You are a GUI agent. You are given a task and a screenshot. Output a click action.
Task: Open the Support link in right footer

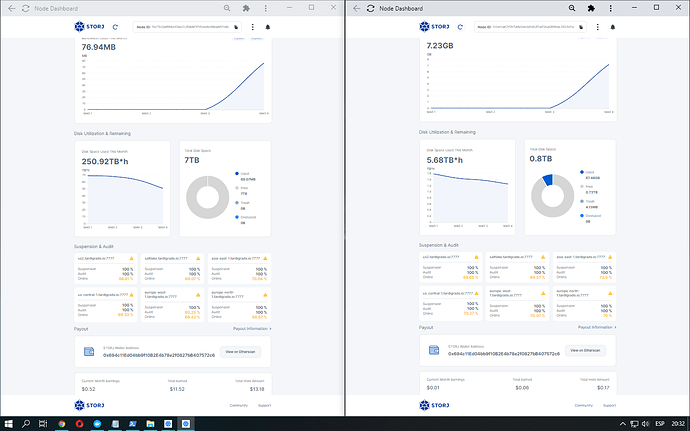(x=608, y=405)
